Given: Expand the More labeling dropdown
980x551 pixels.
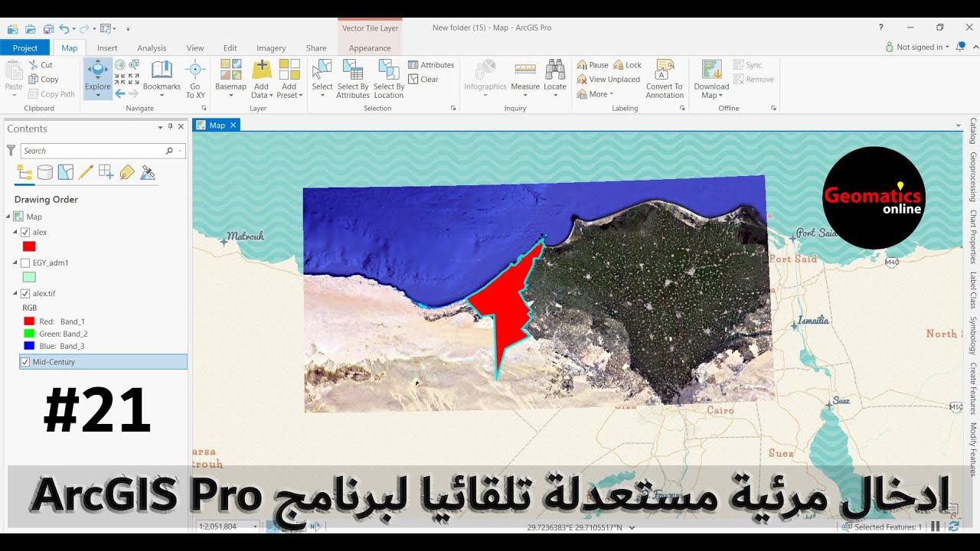Looking at the screenshot, I should [x=595, y=94].
